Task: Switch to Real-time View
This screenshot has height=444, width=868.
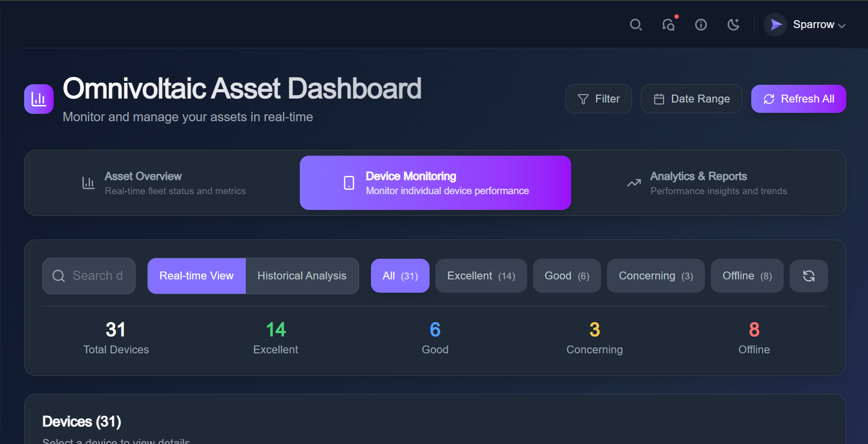Action: 197,276
